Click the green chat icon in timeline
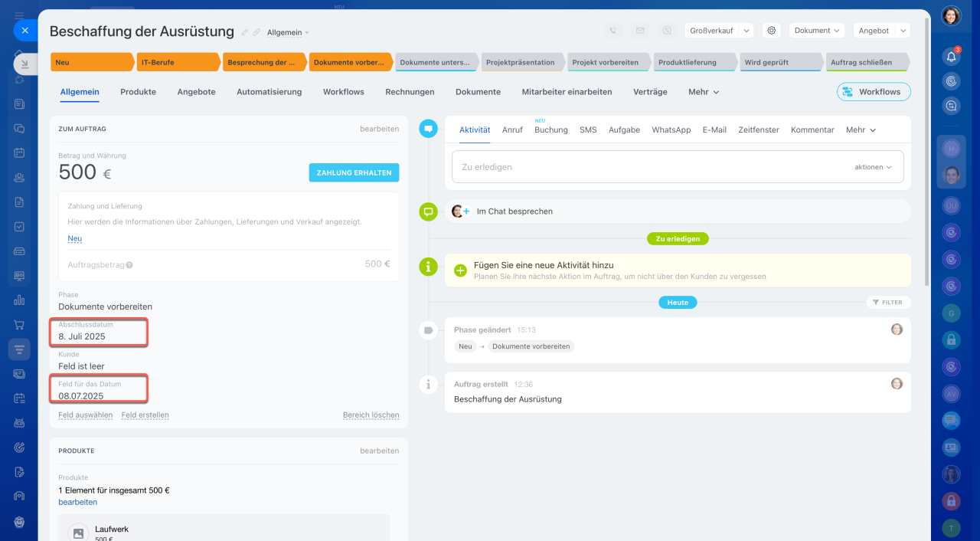This screenshot has height=541, width=980. point(429,211)
